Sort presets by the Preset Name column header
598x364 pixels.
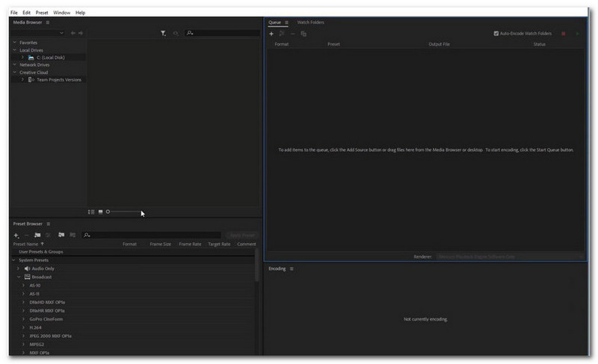pos(28,244)
